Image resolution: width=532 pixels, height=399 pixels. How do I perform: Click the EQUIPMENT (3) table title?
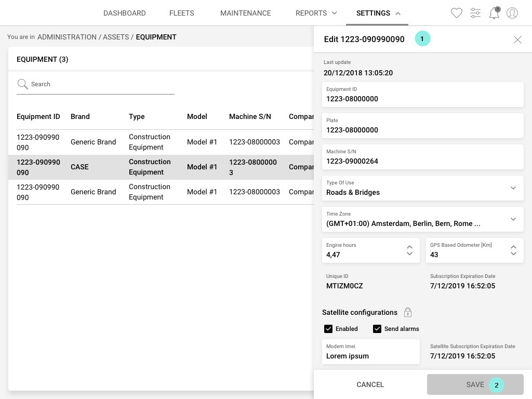[x=43, y=59]
